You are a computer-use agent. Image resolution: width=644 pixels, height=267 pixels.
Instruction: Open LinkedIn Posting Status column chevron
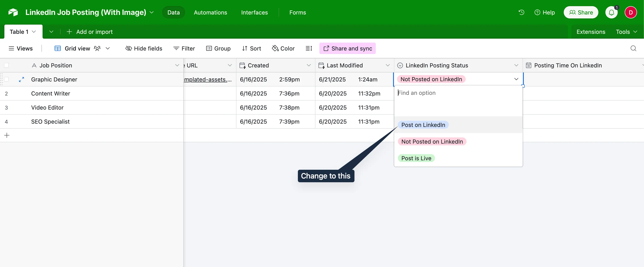tap(516, 65)
